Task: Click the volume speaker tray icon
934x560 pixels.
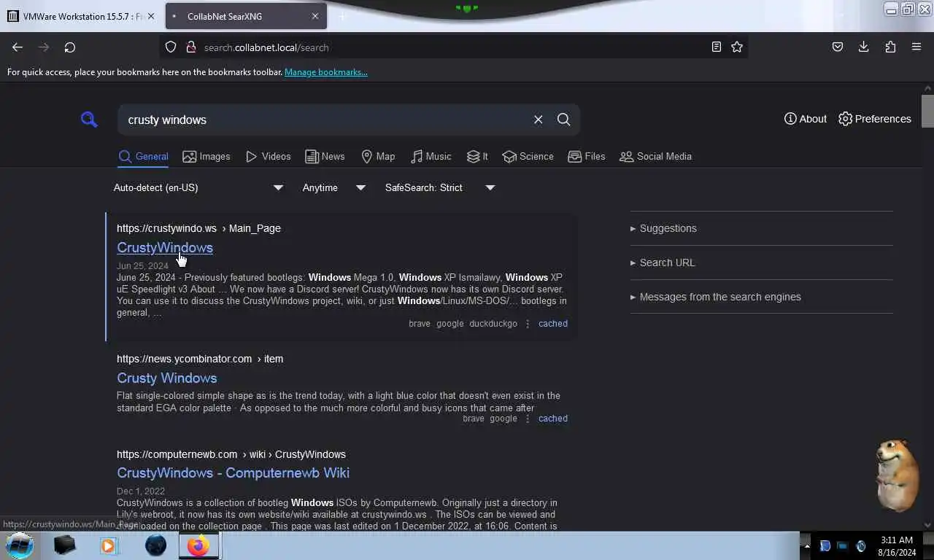Action: coord(861,546)
